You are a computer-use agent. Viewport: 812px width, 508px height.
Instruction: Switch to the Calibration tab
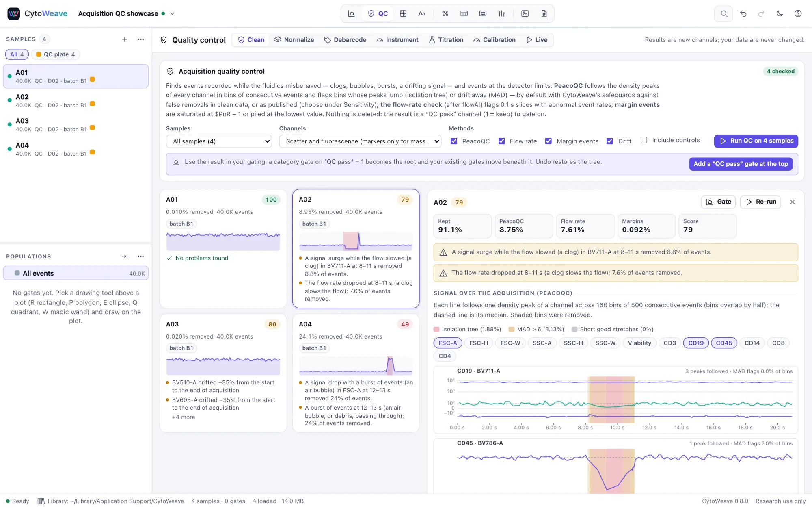pyautogui.click(x=494, y=40)
